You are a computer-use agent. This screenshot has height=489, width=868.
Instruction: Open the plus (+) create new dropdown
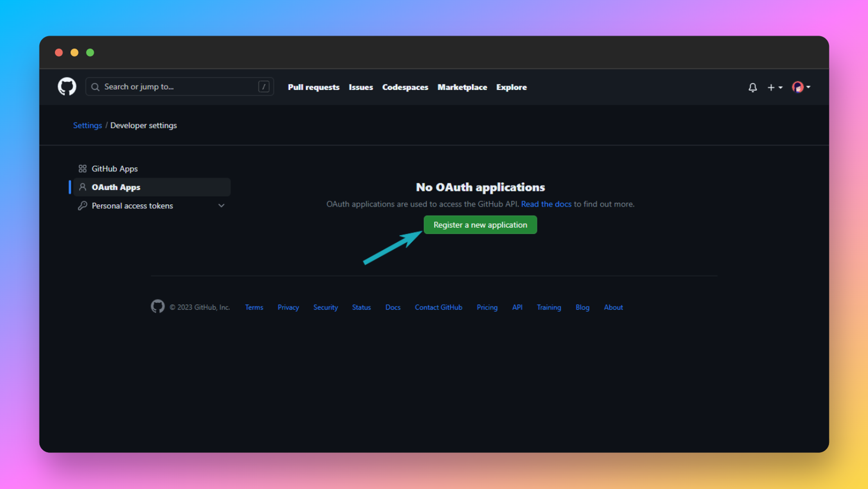[x=771, y=87]
